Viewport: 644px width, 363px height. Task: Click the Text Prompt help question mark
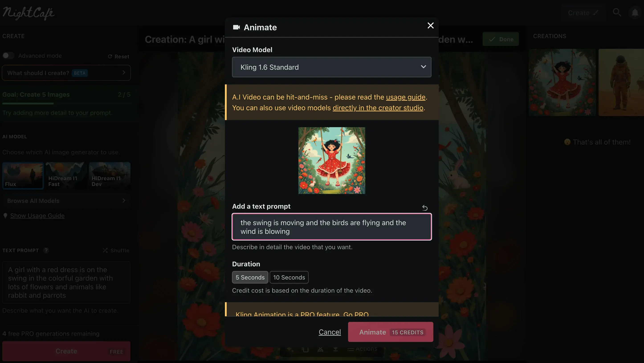46,250
